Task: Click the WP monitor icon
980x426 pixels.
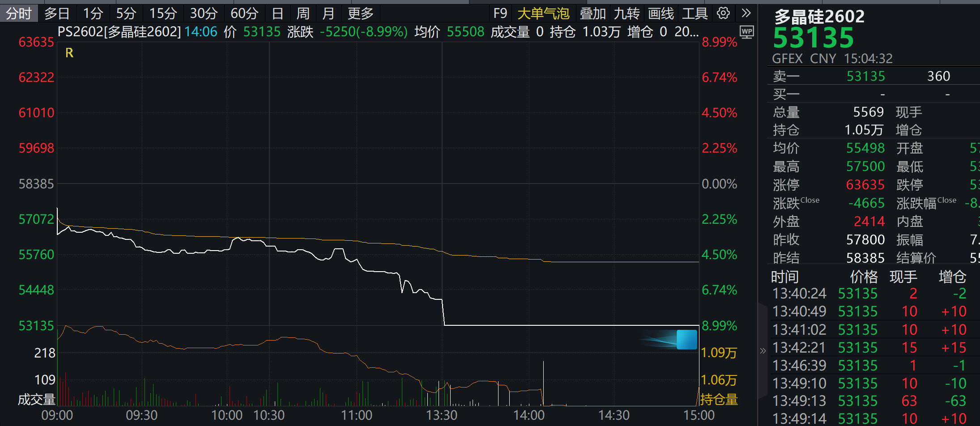Action: click(746, 32)
